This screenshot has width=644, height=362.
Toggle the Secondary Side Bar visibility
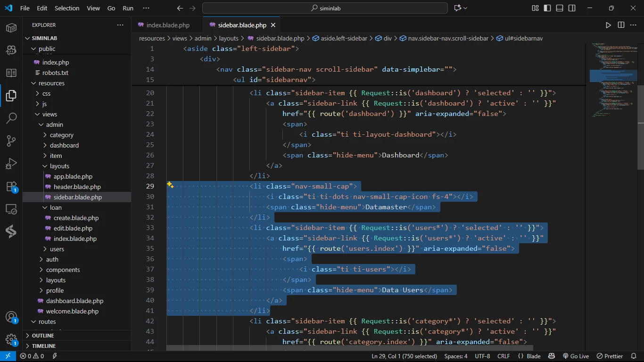tap(572, 8)
